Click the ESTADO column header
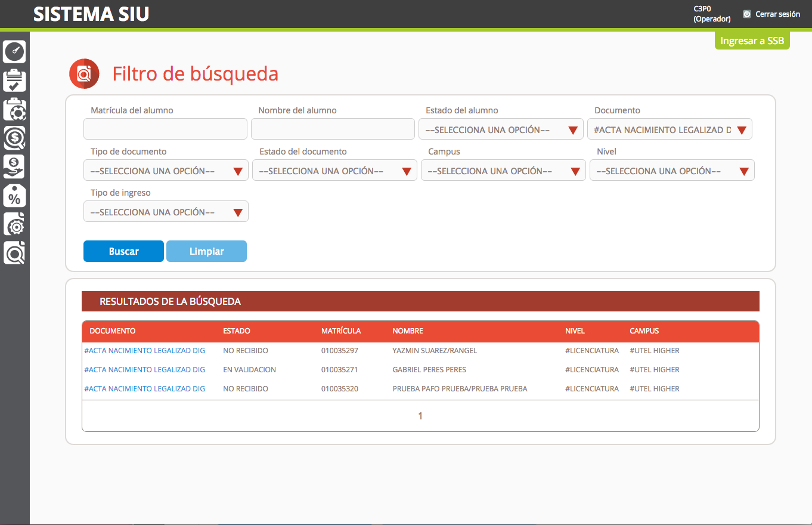The width and height of the screenshot is (812, 525). coord(237,331)
